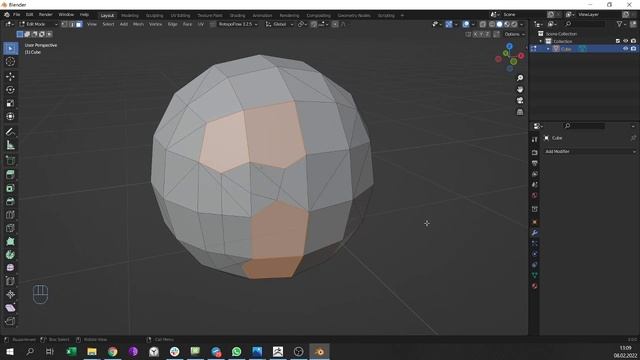Screen dimensions: 640x360
Task: Select the Bevel tool
Action: point(10,202)
